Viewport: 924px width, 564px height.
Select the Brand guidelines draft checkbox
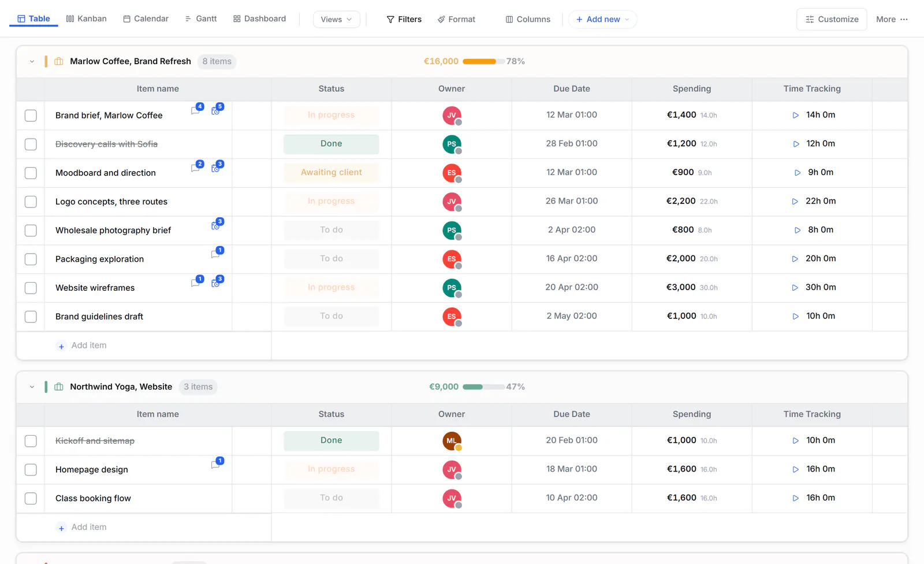pyautogui.click(x=31, y=317)
